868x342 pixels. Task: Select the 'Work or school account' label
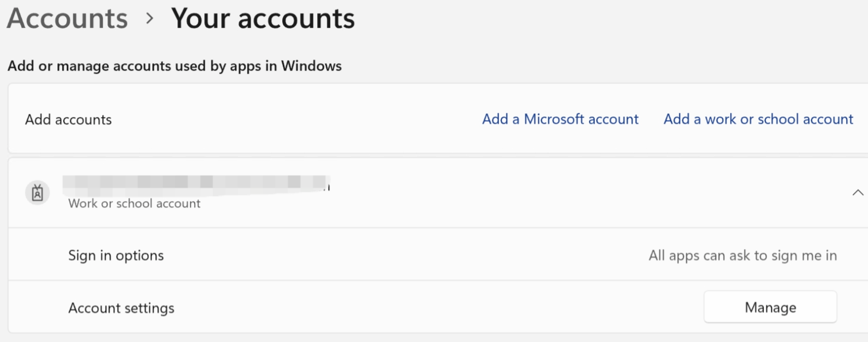[x=134, y=204]
